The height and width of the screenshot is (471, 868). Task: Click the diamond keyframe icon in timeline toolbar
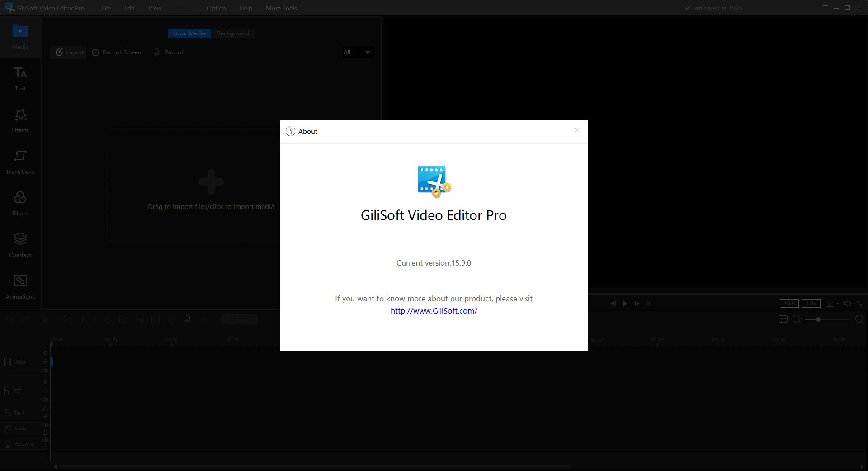click(x=203, y=319)
